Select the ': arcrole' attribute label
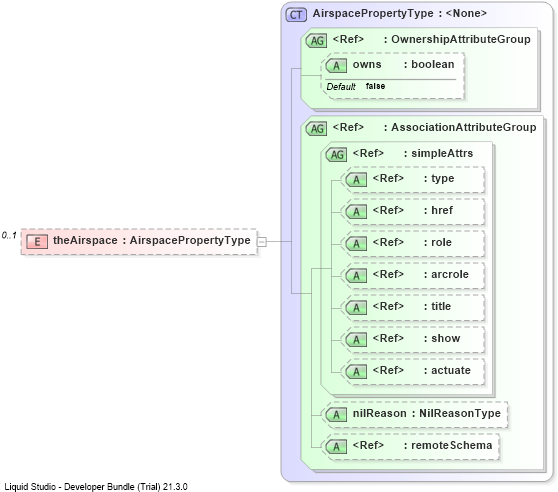Image resolution: width=558 pixels, height=492 pixels. (446, 274)
